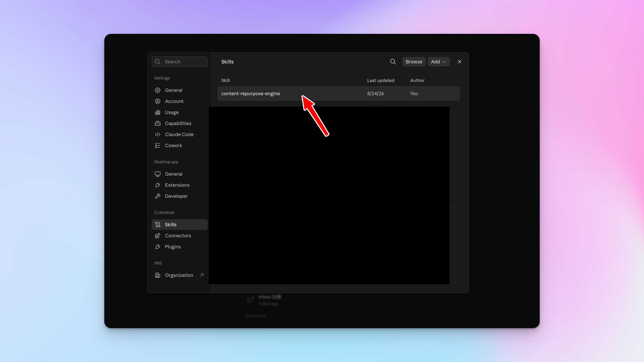
Task: Close the Skills settings dialog
Action: click(460, 62)
